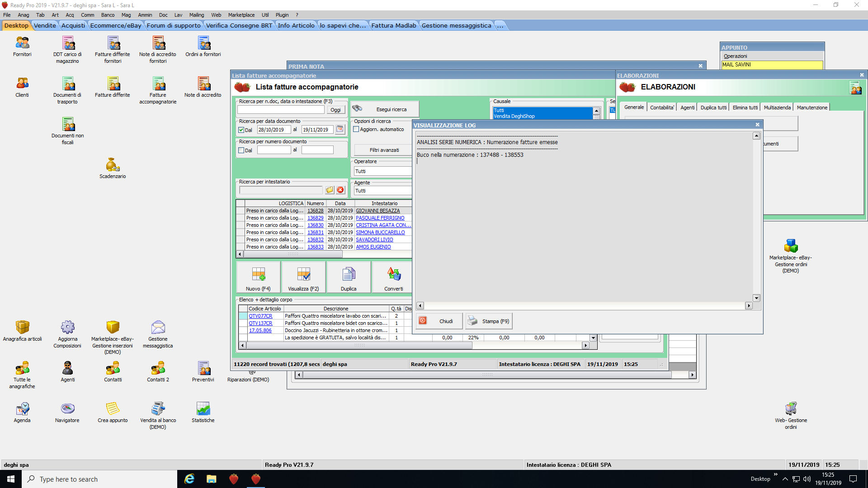Image resolution: width=868 pixels, height=488 pixels.
Task: Open Crea appunto note icon
Action: [113, 412]
